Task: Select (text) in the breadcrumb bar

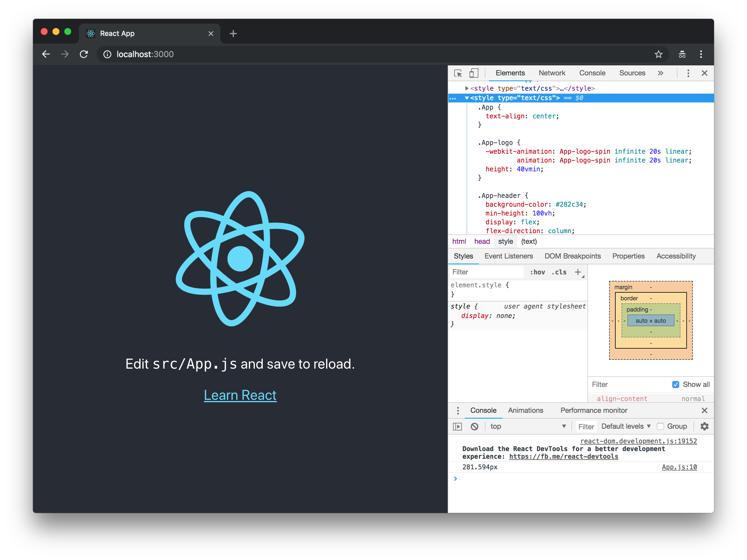Action: click(529, 242)
